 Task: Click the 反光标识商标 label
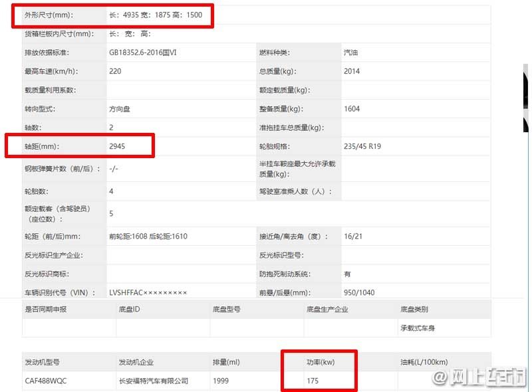tap(47, 274)
